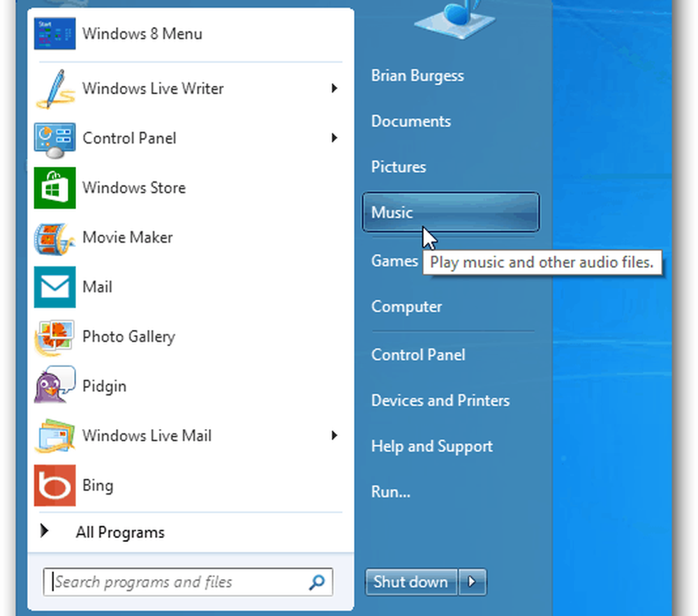The image size is (698, 616).
Task: Click the Windows Live Mail icon
Action: pos(54,436)
